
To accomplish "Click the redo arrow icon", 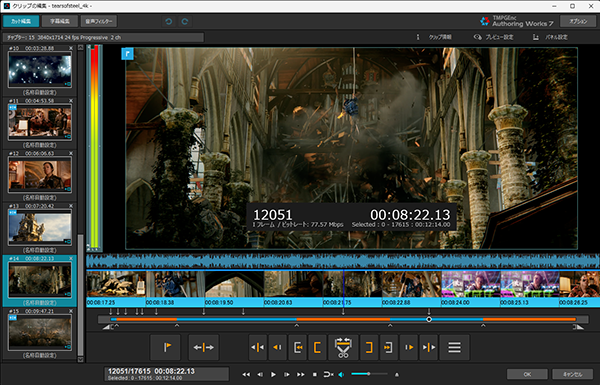I will [185, 22].
